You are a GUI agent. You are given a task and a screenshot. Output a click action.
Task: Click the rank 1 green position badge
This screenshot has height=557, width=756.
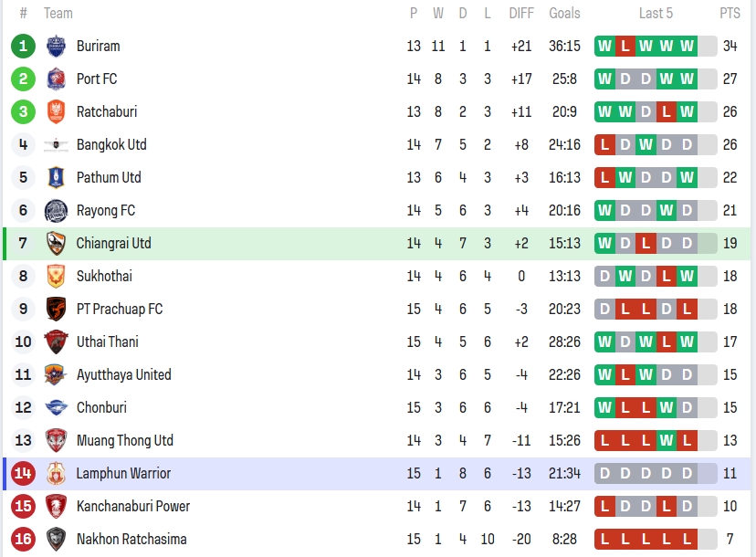point(23,46)
